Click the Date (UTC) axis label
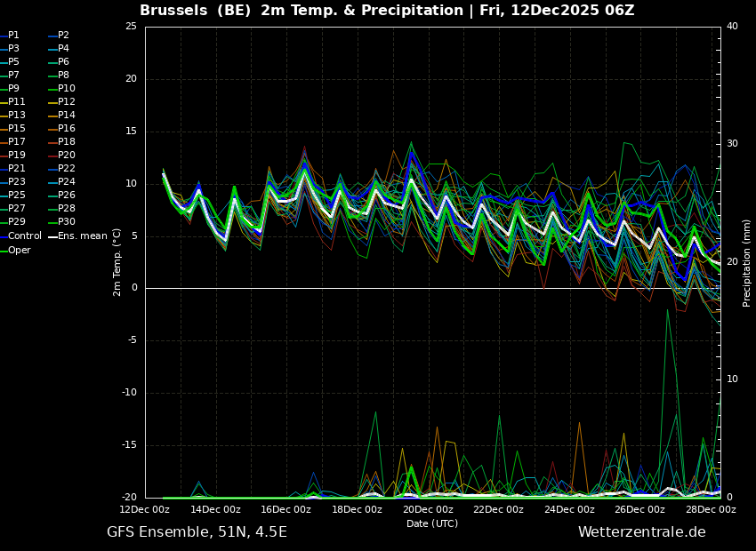 tap(432, 524)
